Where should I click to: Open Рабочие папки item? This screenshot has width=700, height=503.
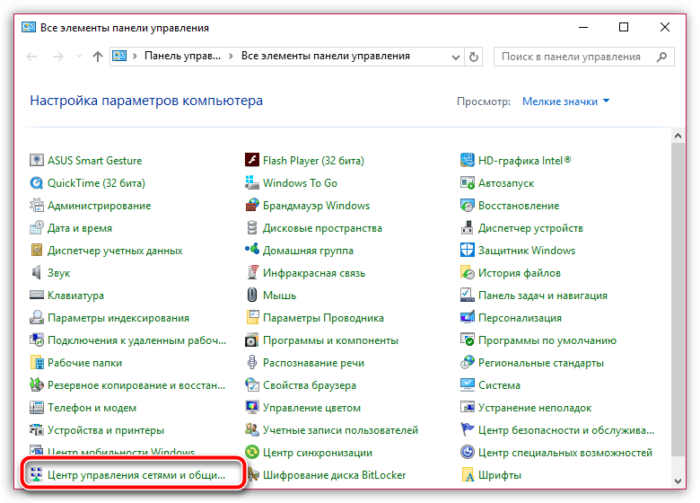(x=85, y=363)
